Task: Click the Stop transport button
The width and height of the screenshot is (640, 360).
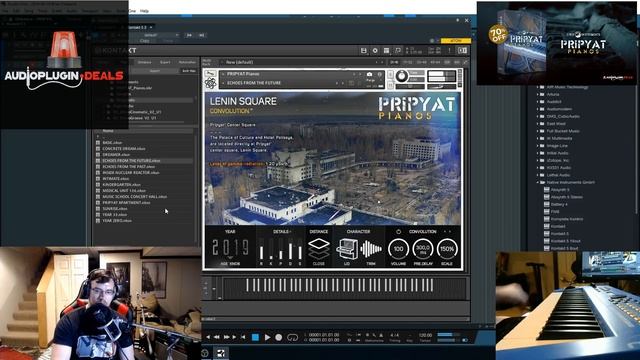Action: pos(255,337)
